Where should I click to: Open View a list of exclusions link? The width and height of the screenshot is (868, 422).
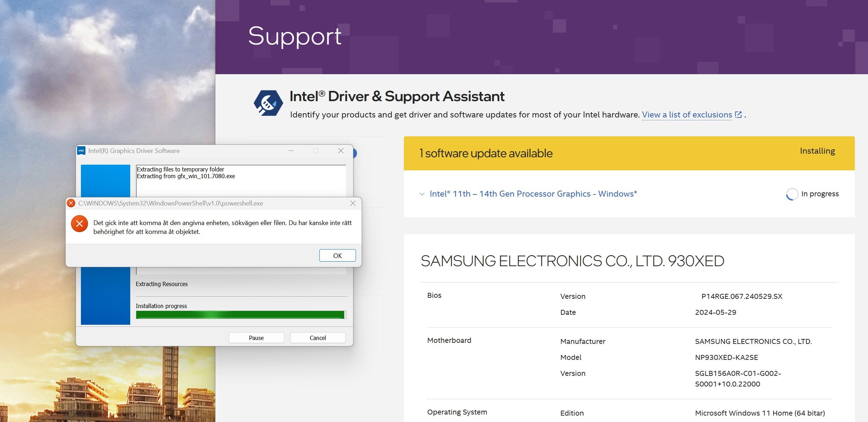[x=687, y=115]
